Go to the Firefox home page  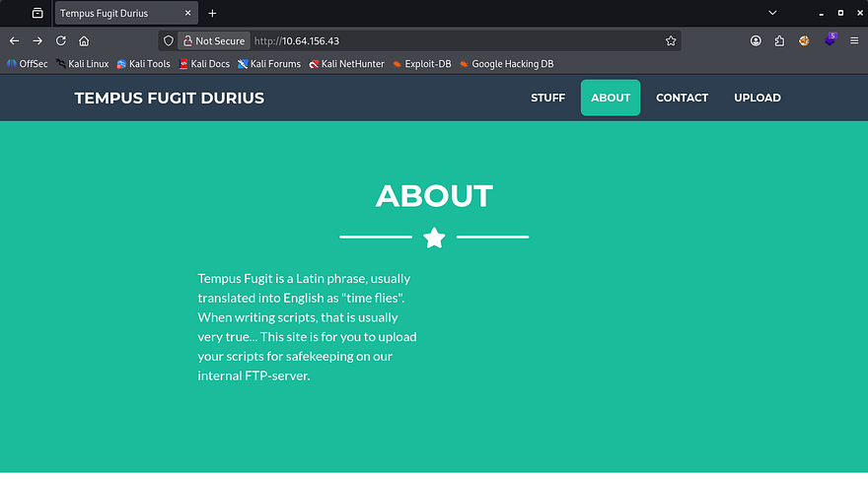pos(85,41)
